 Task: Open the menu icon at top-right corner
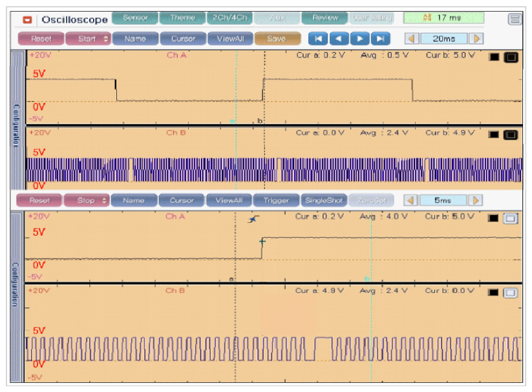coord(515,19)
